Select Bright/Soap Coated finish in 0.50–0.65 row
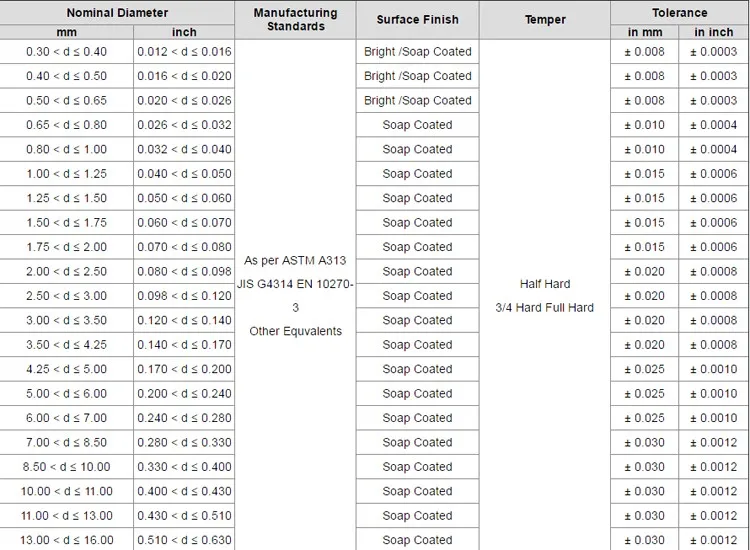750x550 pixels. 417,101
